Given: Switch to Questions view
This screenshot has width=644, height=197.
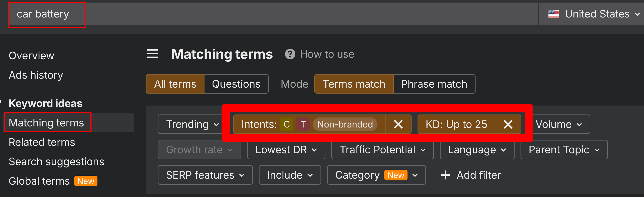Looking at the screenshot, I should (236, 84).
